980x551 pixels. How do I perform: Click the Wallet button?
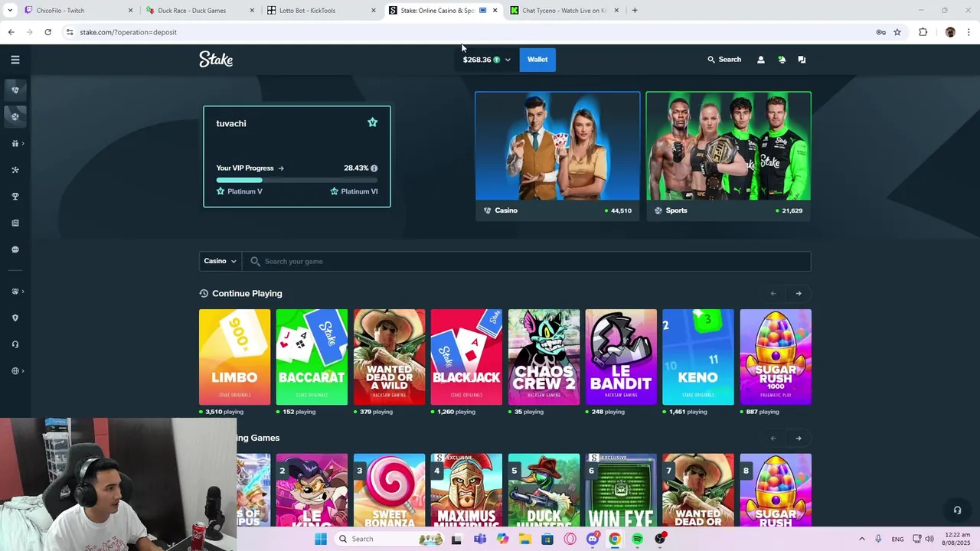[x=537, y=60]
